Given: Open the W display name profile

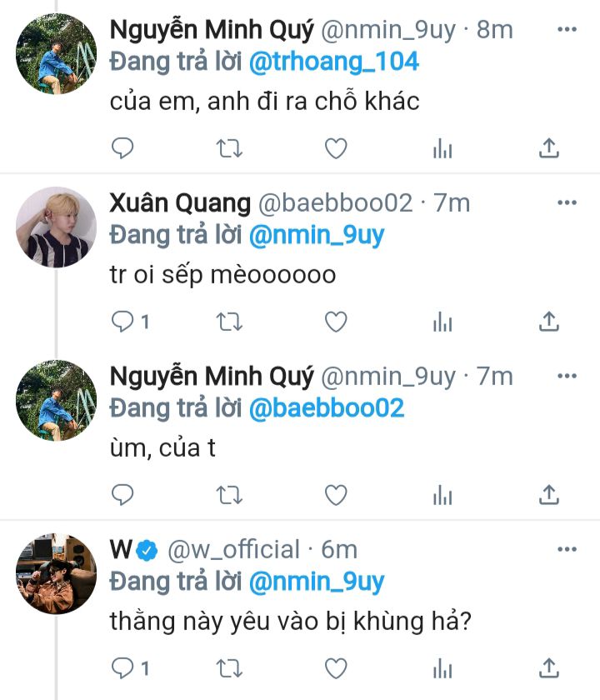Looking at the screenshot, I should click(121, 549).
